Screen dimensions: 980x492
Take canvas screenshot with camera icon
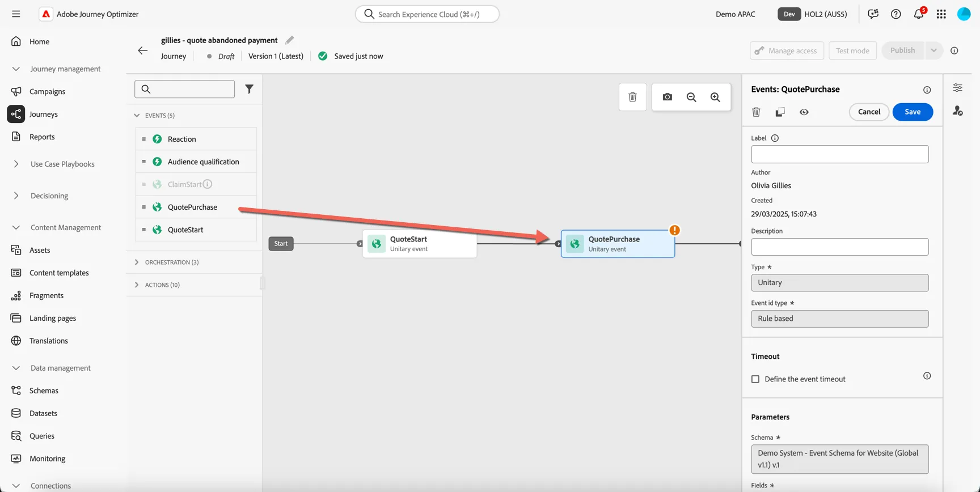[x=668, y=97]
